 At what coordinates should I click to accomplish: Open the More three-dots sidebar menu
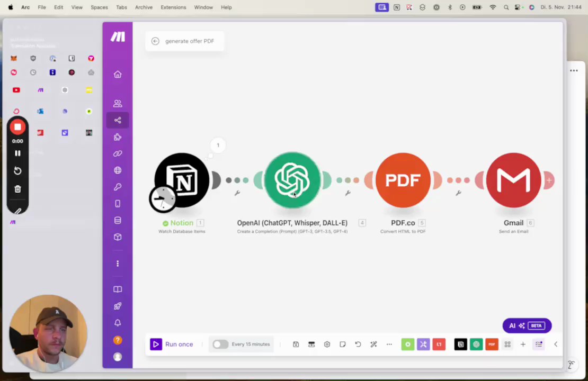click(118, 264)
